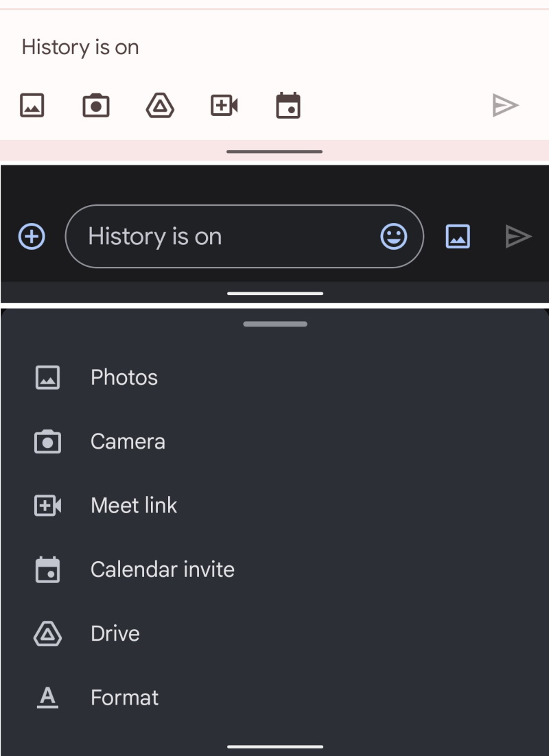Tap the bottom sheet drag handle

coord(275,324)
